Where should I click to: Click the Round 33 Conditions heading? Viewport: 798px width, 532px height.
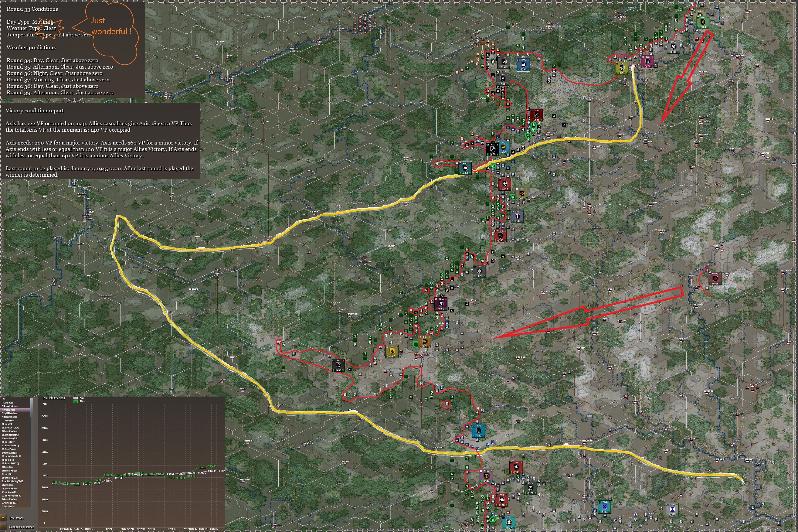tap(32, 9)
